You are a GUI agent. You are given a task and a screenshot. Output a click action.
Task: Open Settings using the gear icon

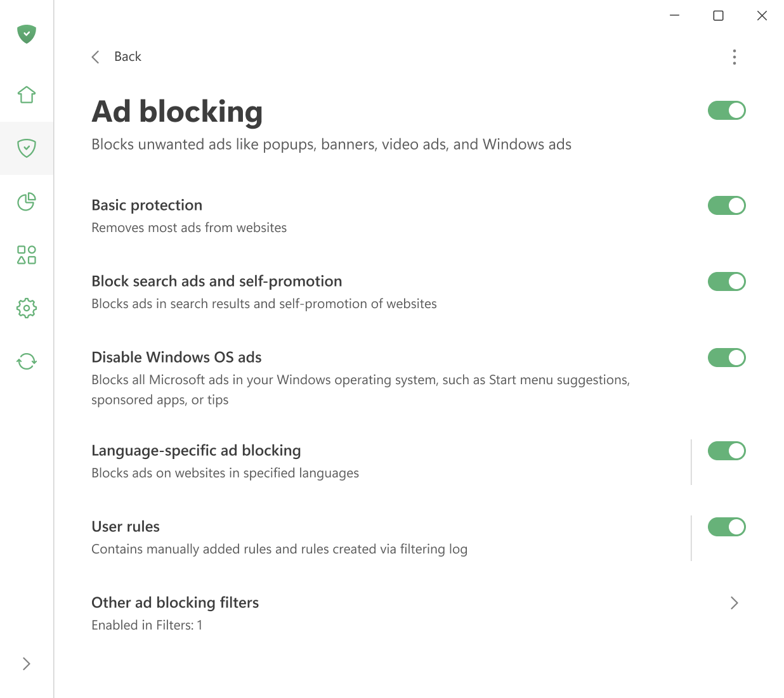click(x=27, y=308)
